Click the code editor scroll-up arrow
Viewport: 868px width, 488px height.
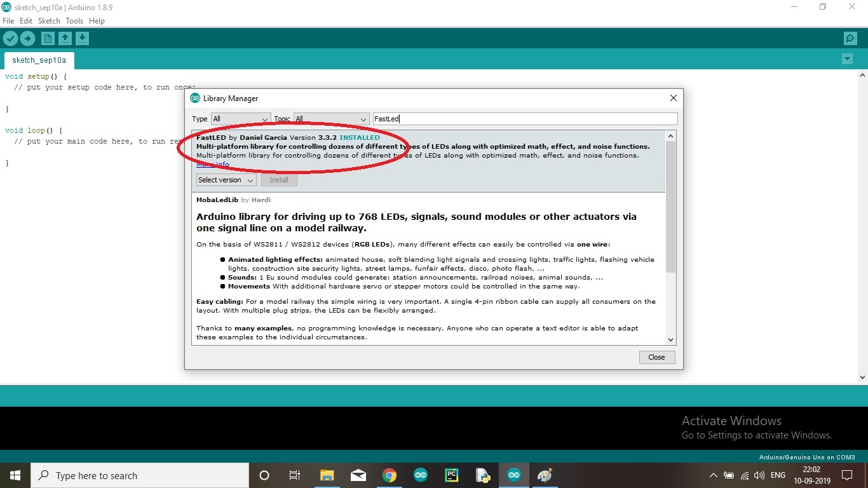[862, 75]
